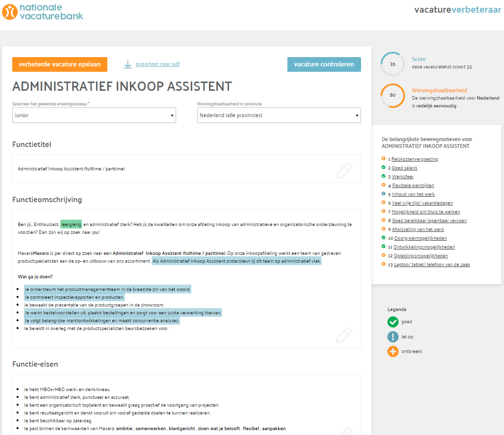Open the ervaringsniveau dropdown showing Junior

[x=94, y=115]
